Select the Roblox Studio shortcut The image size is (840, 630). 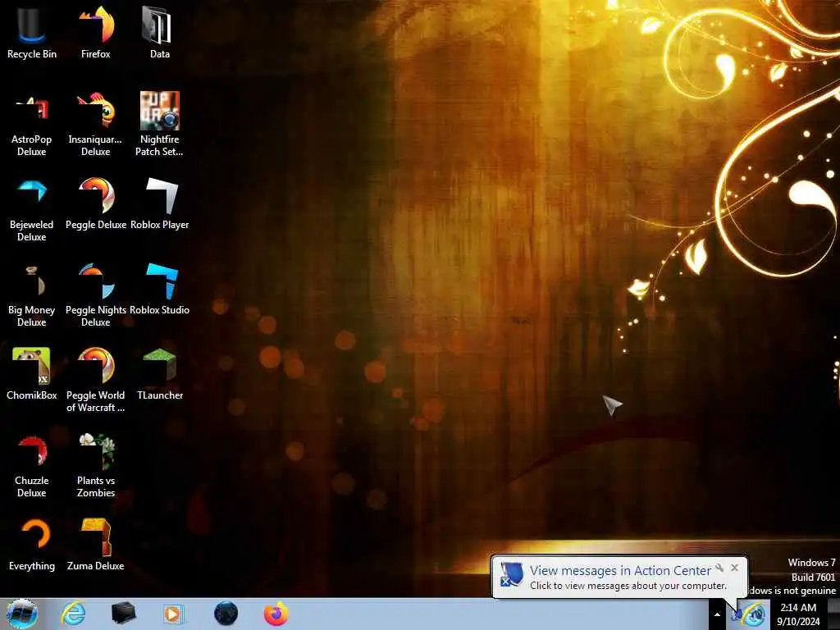tap(160, 289)
